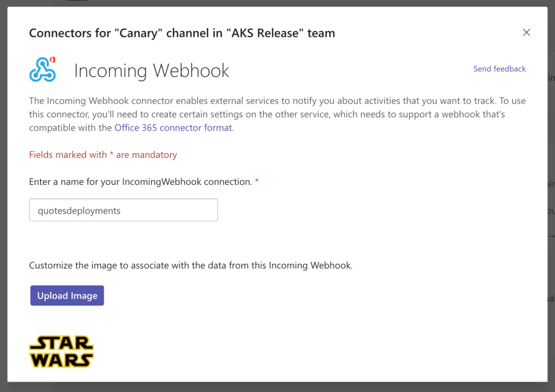
Task: Select the Star Wars logo image
Action: (x=61, y=351)
